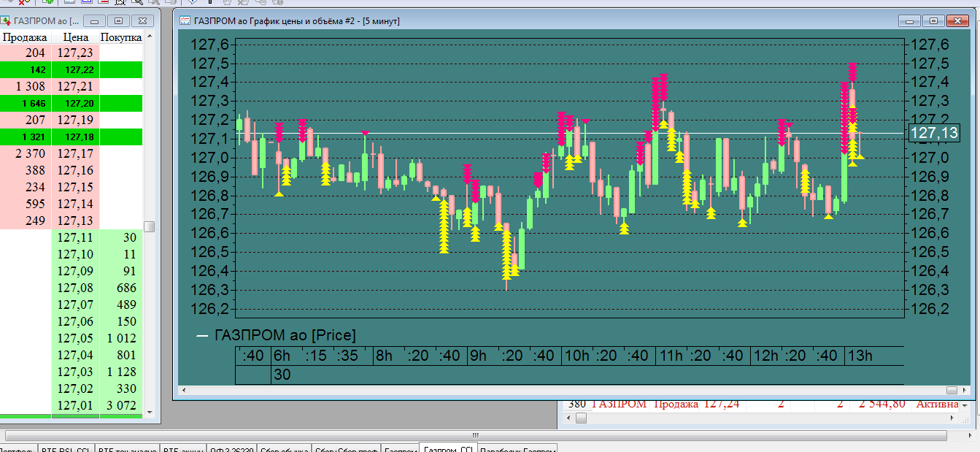This screenshot has width=980, height=452.
Task: Select the price 127,23 in the order book
Action: point(75,53)
